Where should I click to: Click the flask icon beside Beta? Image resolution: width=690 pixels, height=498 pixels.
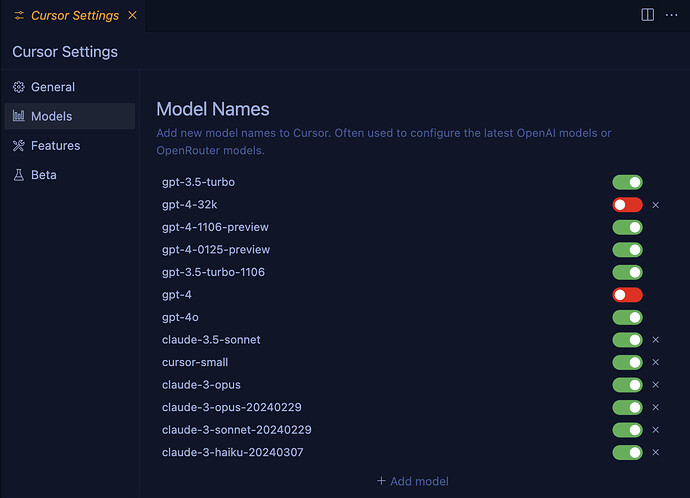pyautogui.click(x=18, y=175)
